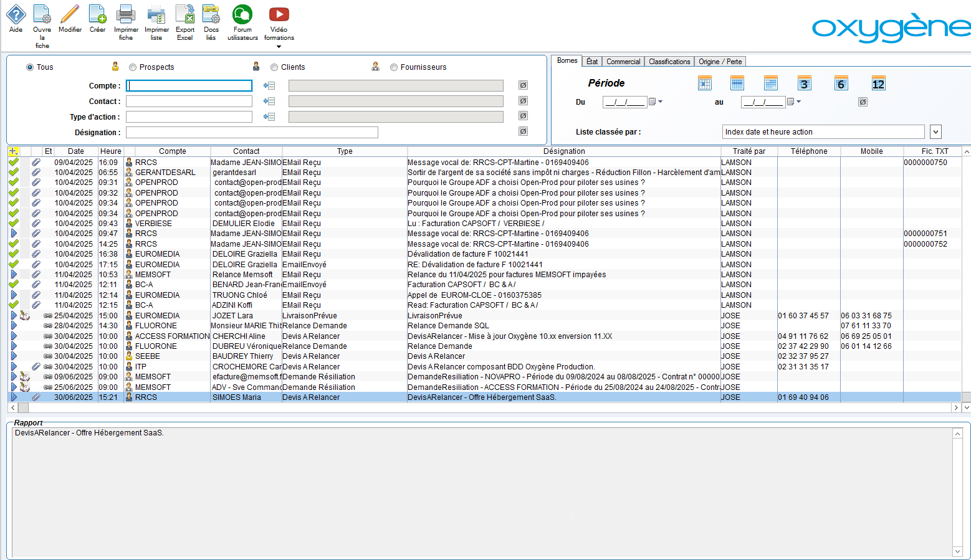This screenshot has width=971, height=560.
Task: Open the Docs liés linked documents
Action: [x=211, y=19]
